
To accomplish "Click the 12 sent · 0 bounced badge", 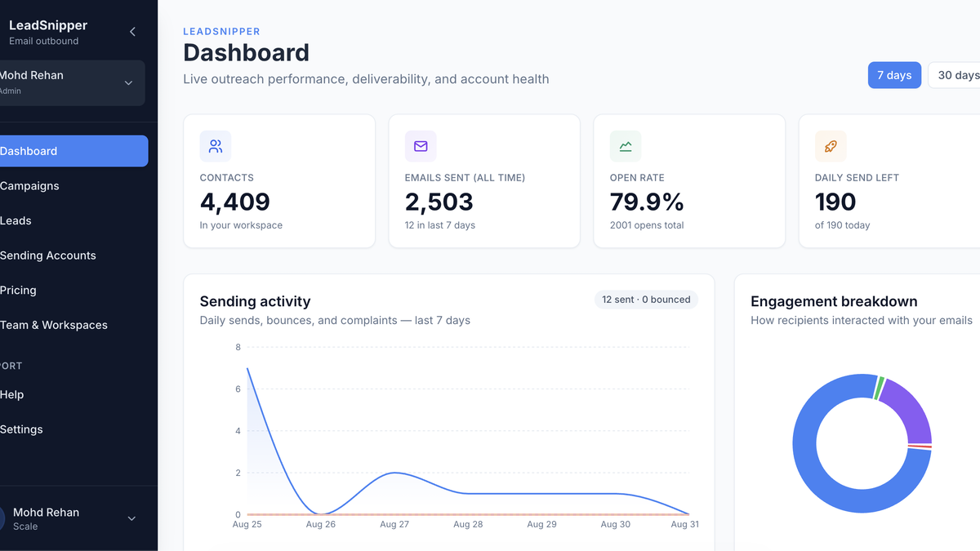I will click(646, 300).
